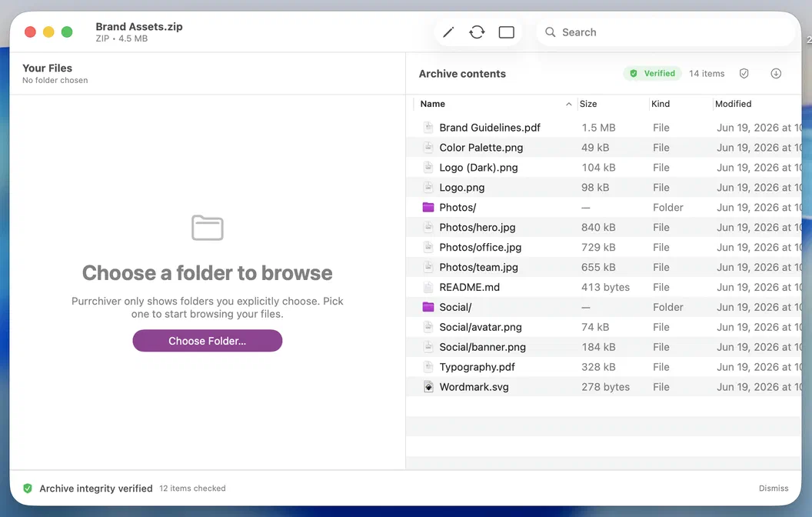Select the Social/avatar.png file name

(481, 327)
